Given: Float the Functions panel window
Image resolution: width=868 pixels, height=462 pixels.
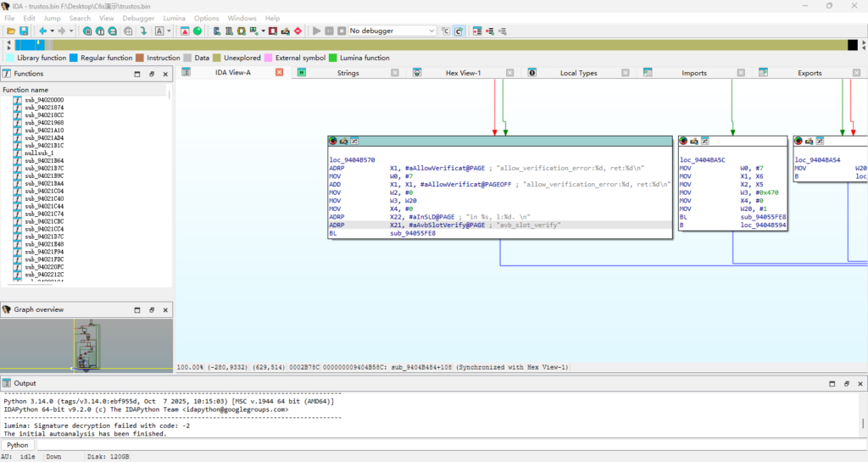Looking at the screenshot, I should click(x=152, y=74).
